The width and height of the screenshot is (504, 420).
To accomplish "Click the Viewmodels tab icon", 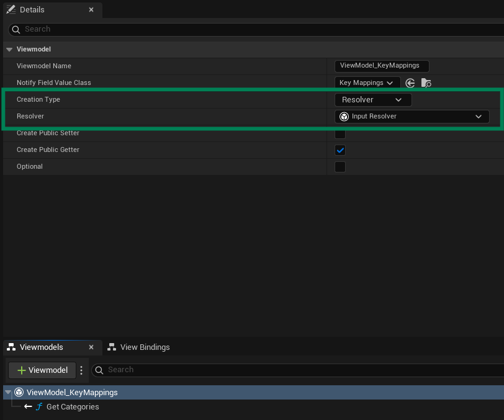I will 11,347.
